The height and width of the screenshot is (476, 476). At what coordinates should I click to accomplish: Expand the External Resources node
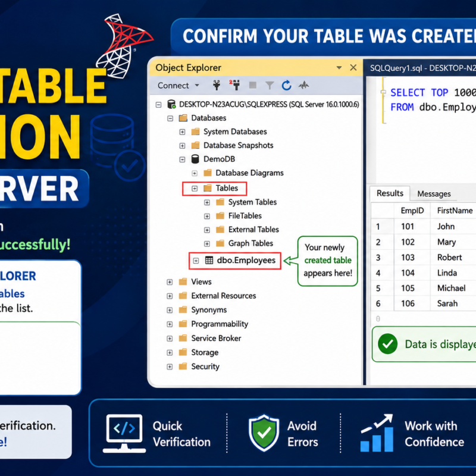(x=170, y=296)
